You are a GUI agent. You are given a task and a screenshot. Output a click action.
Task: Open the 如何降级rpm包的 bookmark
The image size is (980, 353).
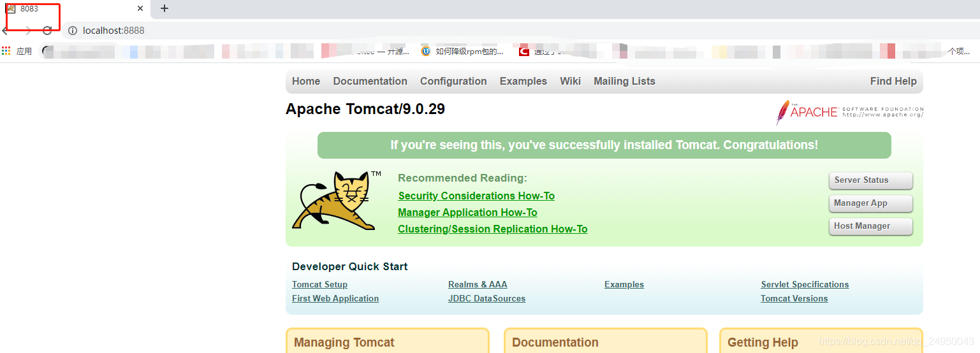coord(464,52)
